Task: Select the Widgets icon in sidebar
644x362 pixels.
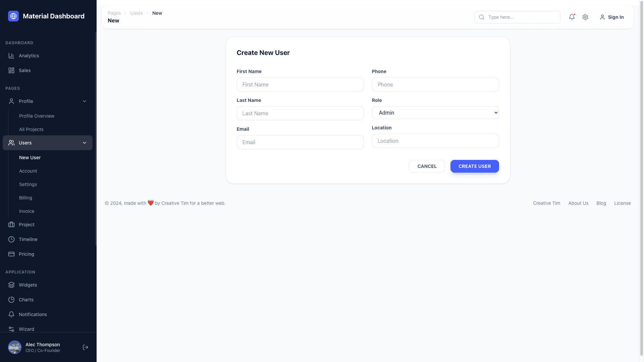Action: click(11, 285)
